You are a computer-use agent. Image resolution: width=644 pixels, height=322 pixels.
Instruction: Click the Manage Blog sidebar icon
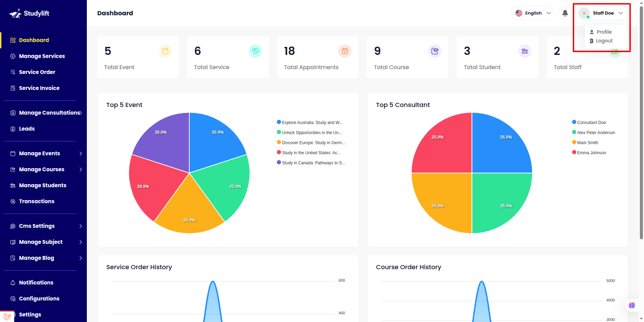pyautogui.click(x=13, y=258)
